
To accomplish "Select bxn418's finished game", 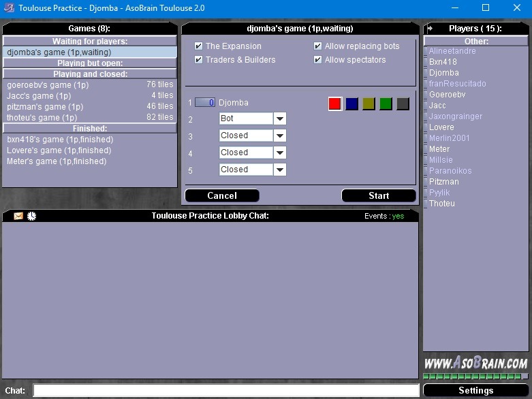I will (89, 140).
